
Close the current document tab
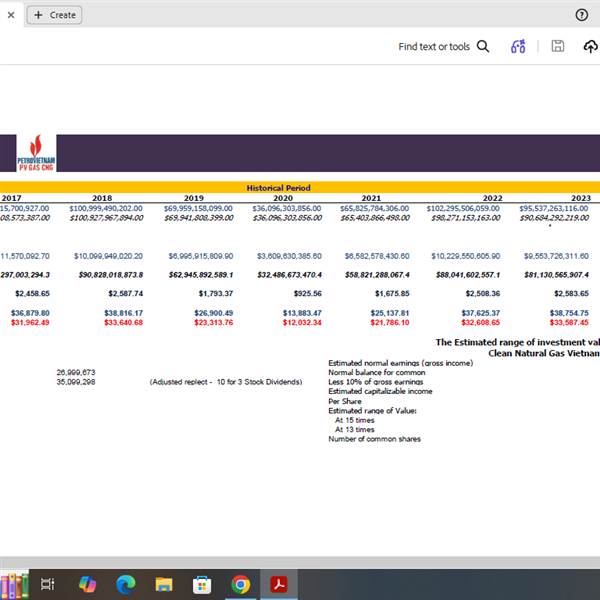11,15
